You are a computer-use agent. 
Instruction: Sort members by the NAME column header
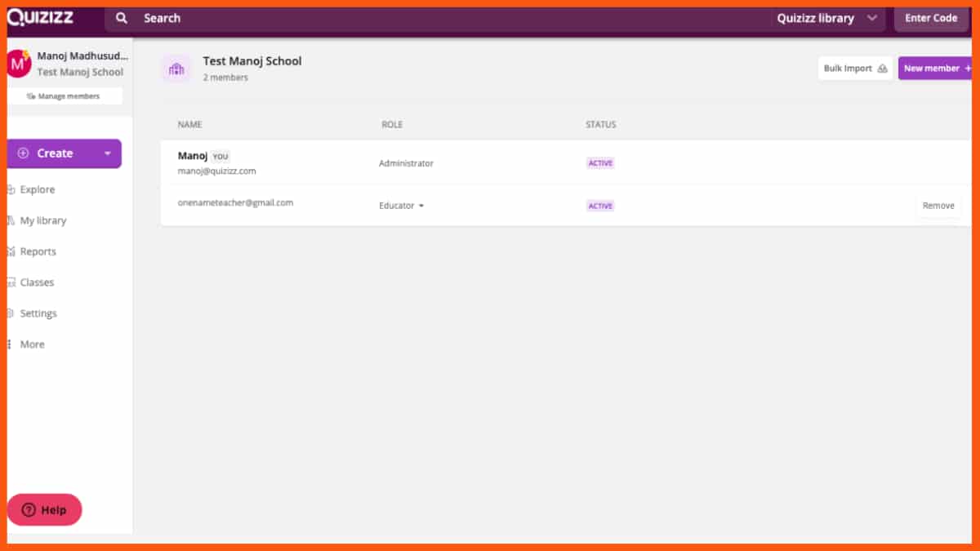[189, 124]
